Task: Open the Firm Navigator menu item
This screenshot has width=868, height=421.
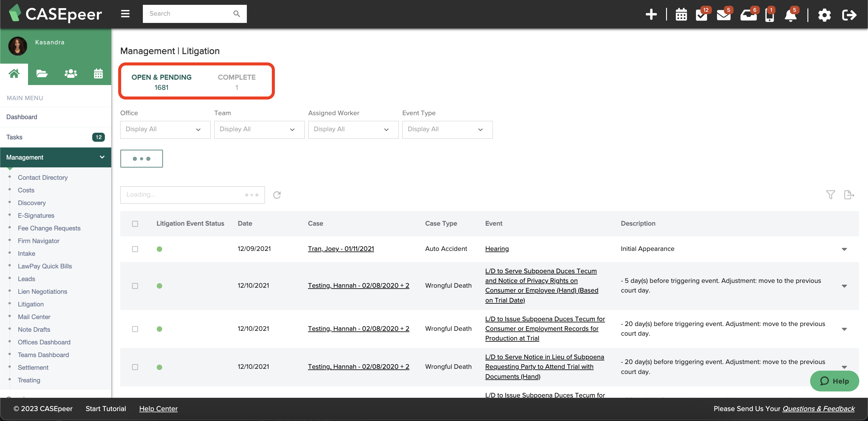Action: coord(38,241)
